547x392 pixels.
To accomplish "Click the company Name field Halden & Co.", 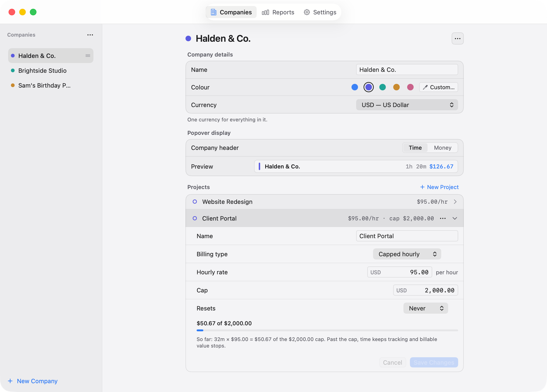I will pos(407,70).
